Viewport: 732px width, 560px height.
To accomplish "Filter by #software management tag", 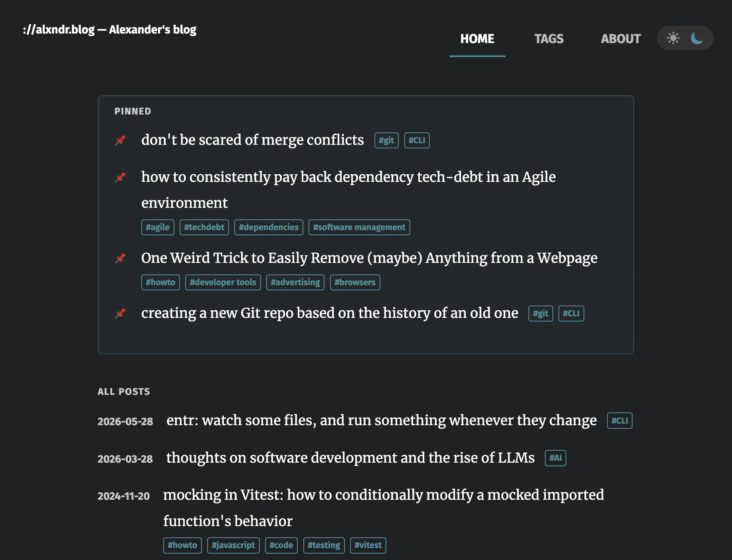I will click(x=359, y=227).
